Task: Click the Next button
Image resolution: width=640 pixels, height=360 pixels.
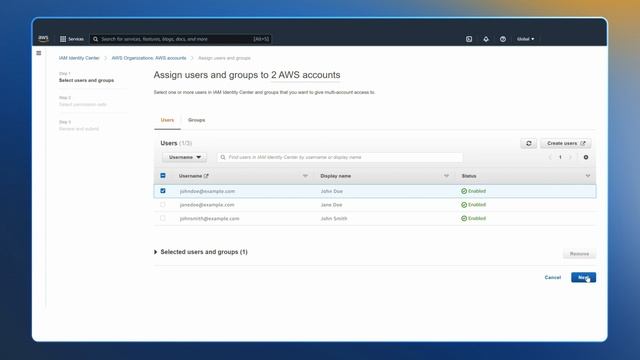Action: (583, 278)
